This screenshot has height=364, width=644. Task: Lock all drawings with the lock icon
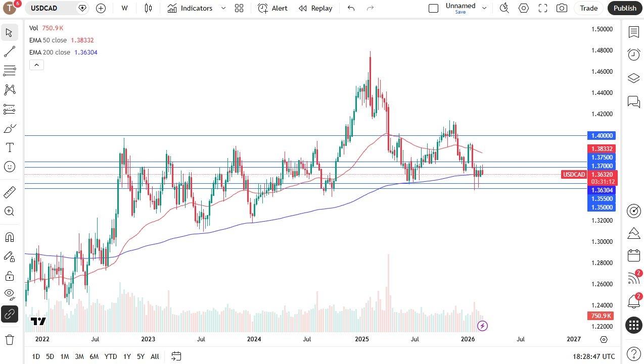click(9, 276)
